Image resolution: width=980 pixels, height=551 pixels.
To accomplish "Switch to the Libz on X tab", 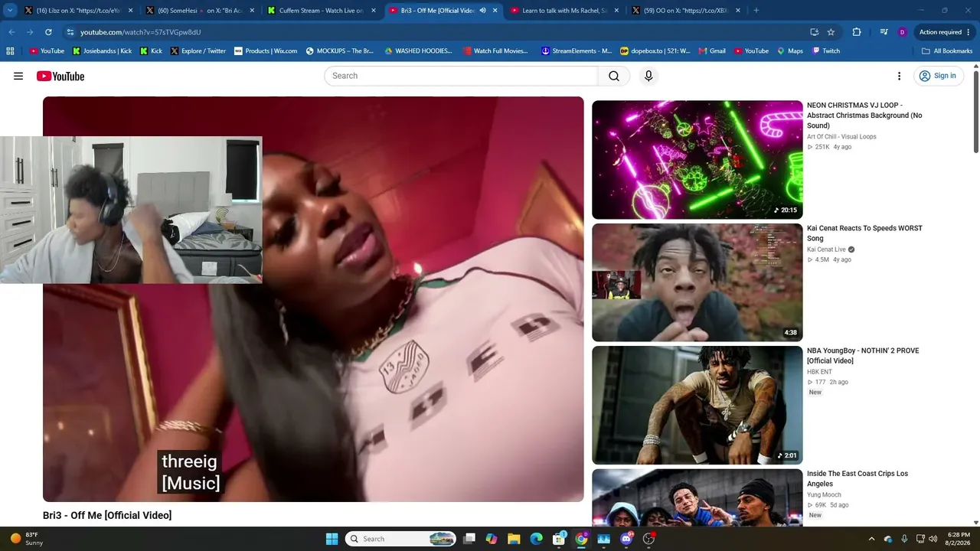I will click(79, 11).
